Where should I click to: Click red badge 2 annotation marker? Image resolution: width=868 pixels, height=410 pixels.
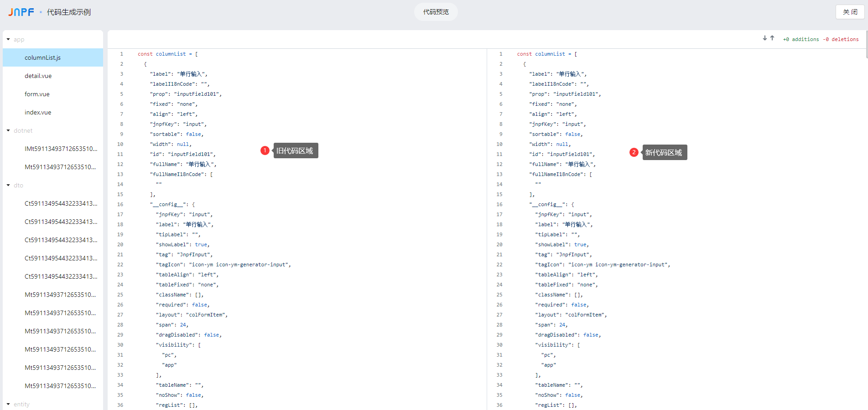(x=634, y=152)
